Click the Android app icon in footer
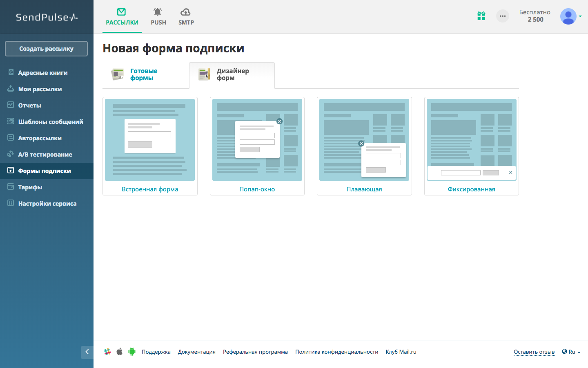The width and height of the screenshot is (588, 368). click(132, 352)
